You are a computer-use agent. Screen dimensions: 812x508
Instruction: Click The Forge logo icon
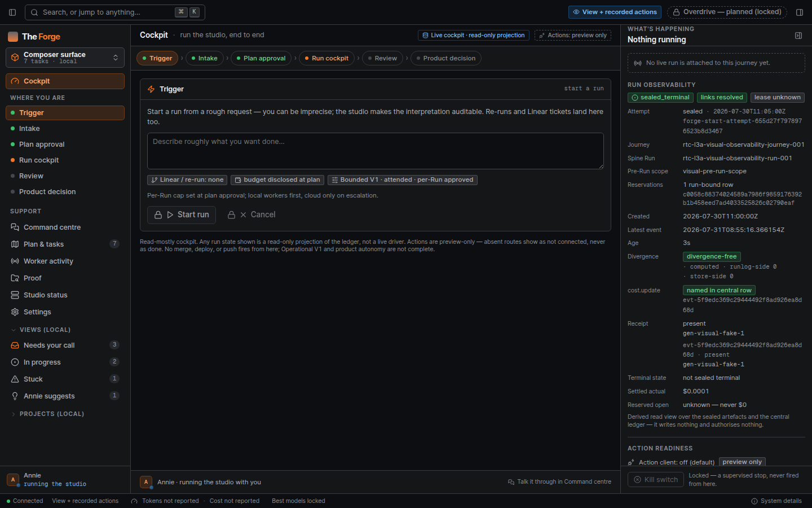[x=13, y=37]
